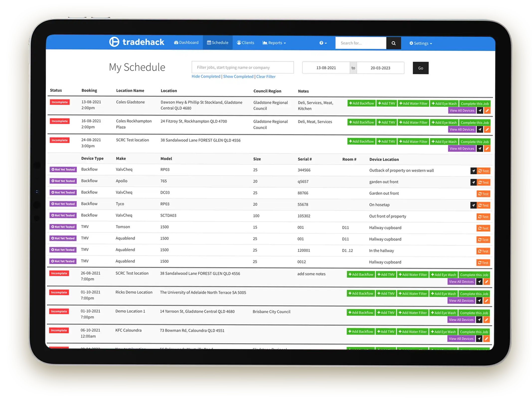
Task: Click the magnifier search button
Action: pos(393,43)
